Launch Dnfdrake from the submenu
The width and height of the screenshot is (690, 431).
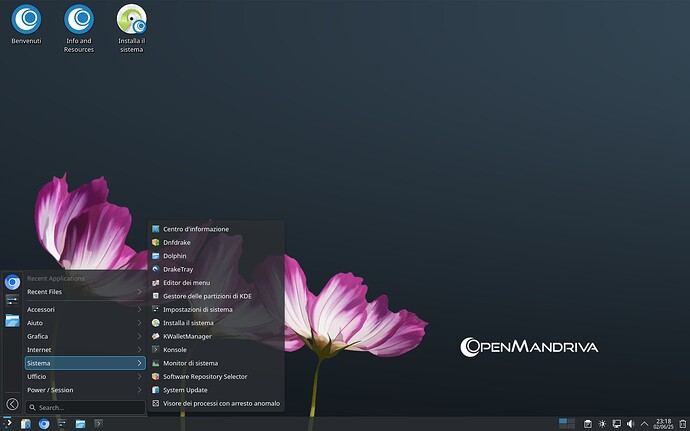(x=216, y=243)
